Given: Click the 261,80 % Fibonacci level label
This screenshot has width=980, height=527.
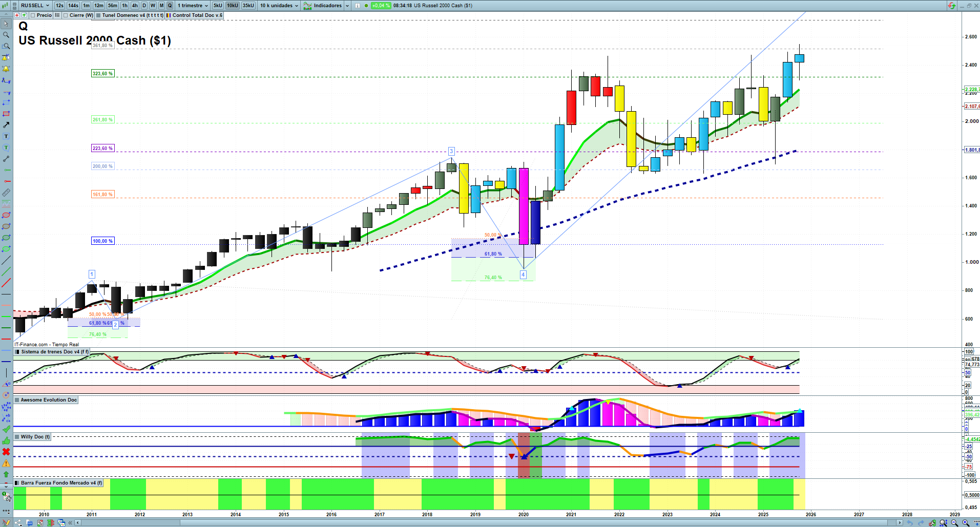Looking at the screenshot, I should click(102, 120).
